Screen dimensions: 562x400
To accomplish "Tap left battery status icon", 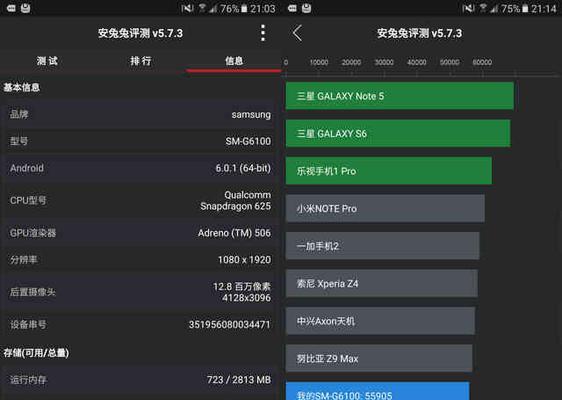I will pyautogui.click(x=244, y=8).
